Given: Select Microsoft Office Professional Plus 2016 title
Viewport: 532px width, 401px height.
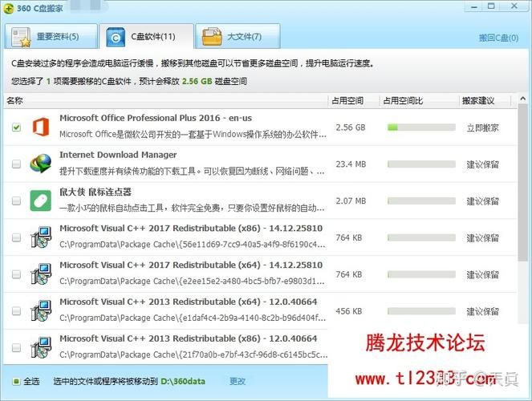Looking at the screenshot, I should 156,118.
